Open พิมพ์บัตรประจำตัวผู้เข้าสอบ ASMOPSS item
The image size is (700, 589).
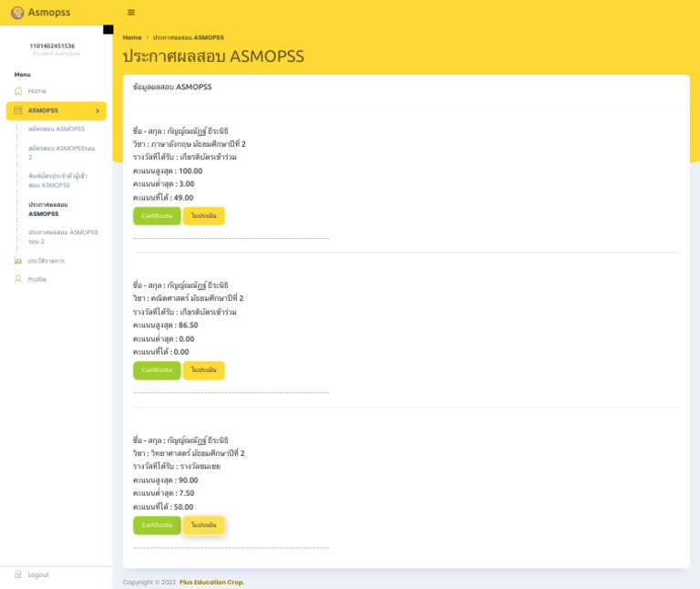click(x=58, y=181)
